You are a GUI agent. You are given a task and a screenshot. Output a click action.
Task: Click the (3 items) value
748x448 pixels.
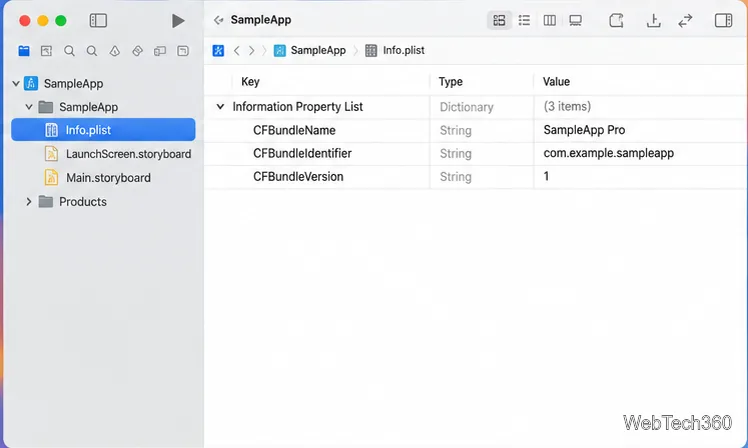567,106
